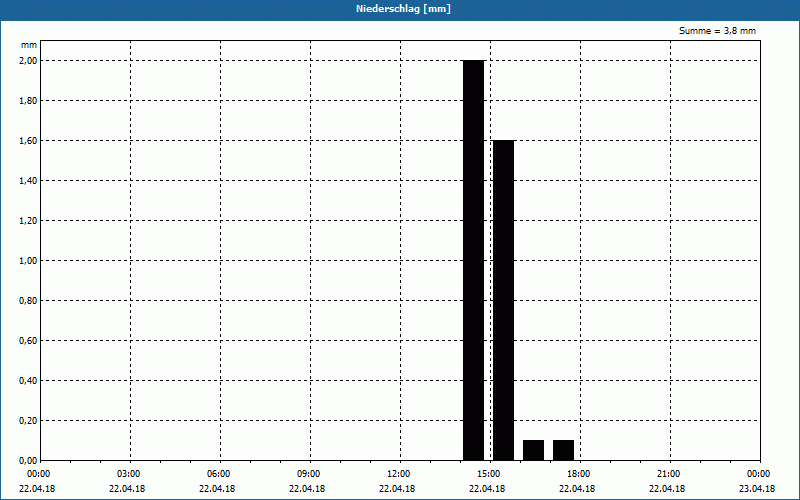Screen dimensions: 800x500
Task: Click the 00:00 label above 23.04.18
Action: point(758,474)
